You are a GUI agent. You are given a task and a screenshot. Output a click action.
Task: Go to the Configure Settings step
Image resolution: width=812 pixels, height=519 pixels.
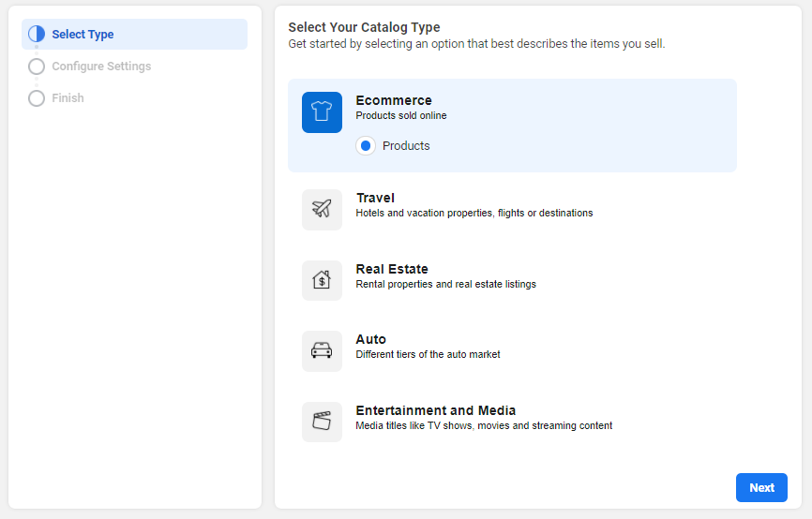pos(101,67)
